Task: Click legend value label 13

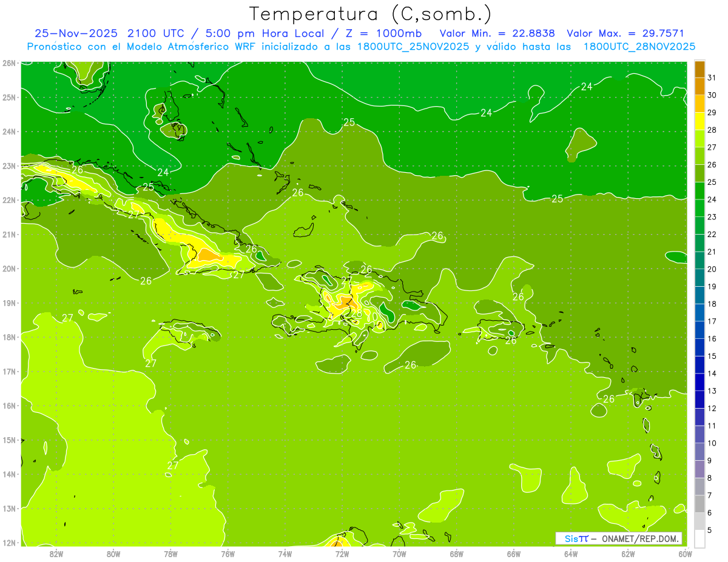Action: pyautogui.click(x=712, y=391)
